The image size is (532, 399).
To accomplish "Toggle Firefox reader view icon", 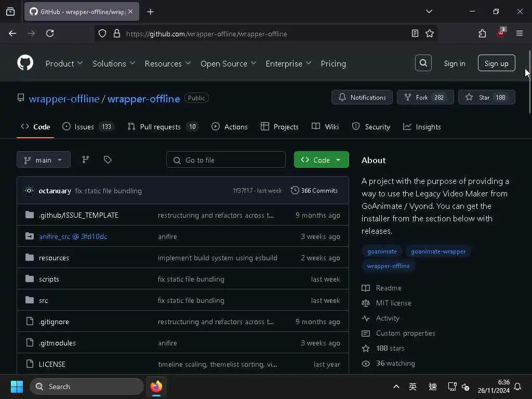I will pos(415,33).
